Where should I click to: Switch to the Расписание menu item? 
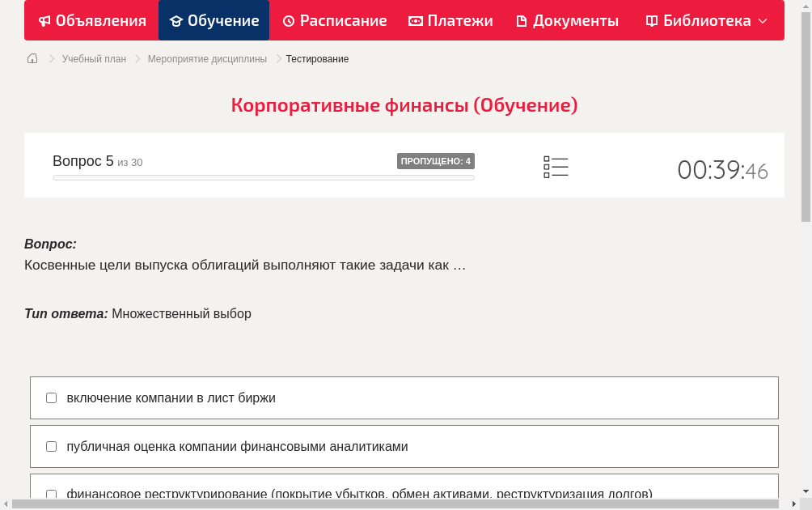coord(335,20)
